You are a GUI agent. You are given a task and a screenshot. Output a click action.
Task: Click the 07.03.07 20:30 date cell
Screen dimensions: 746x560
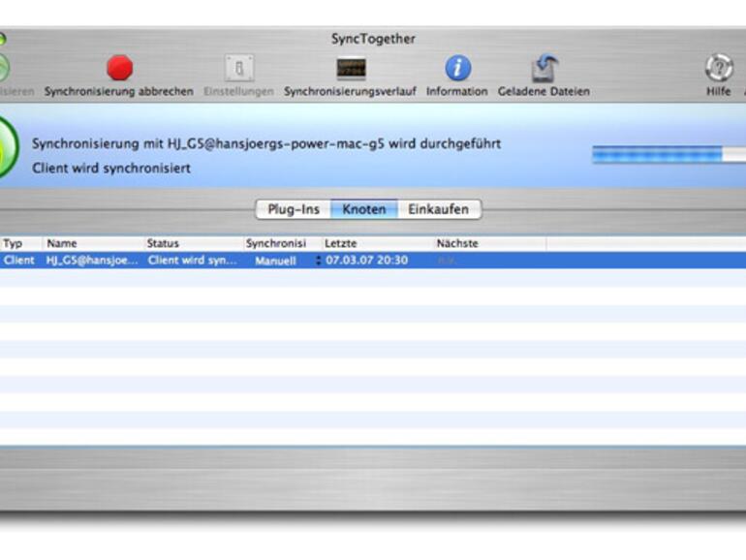point(367,261)
